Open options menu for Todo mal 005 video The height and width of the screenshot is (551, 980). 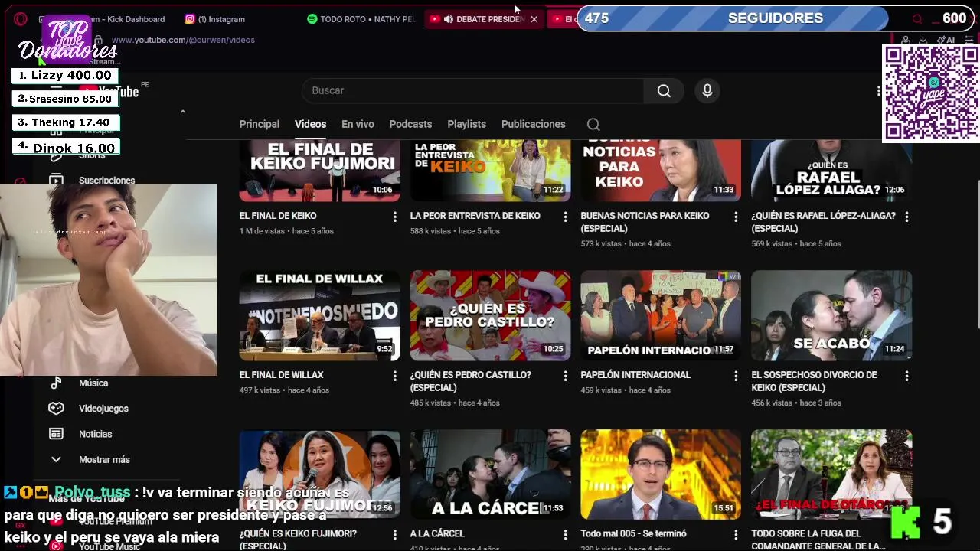click(736, 535)
